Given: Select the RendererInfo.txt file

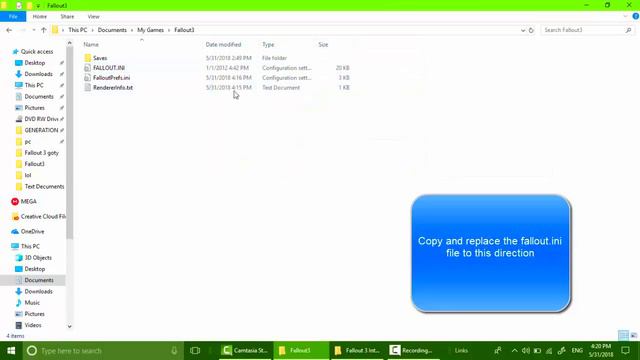Looking at the screenshot, I should (x=113, y=88).
